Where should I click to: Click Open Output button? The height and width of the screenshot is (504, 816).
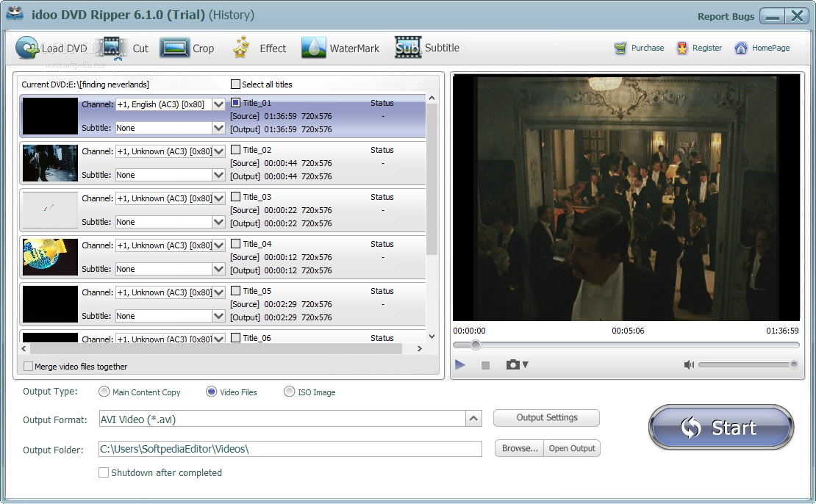(x=571, y=448)
